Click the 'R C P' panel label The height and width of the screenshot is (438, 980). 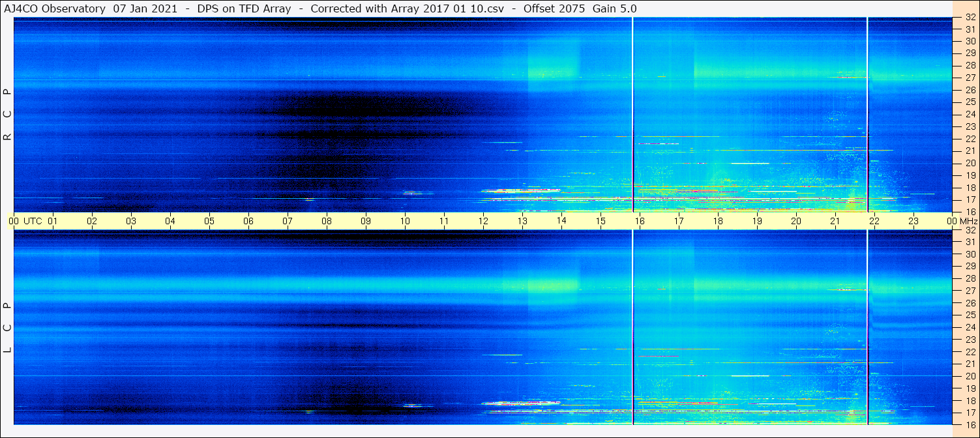(7, 115)
